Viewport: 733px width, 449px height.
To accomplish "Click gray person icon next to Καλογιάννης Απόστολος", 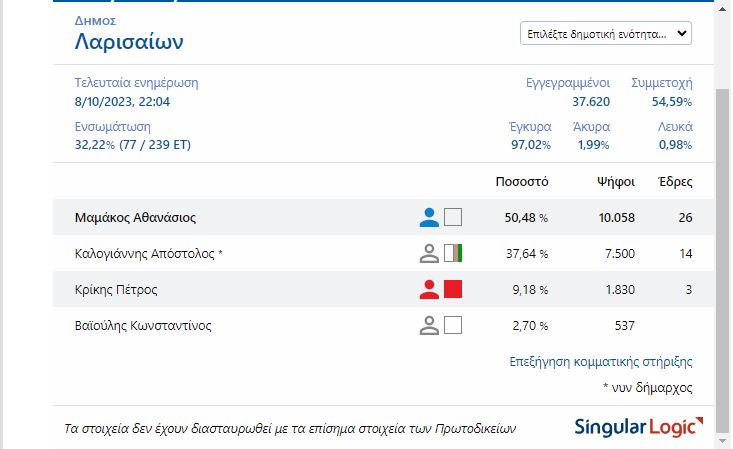I will tap(429, 253).
